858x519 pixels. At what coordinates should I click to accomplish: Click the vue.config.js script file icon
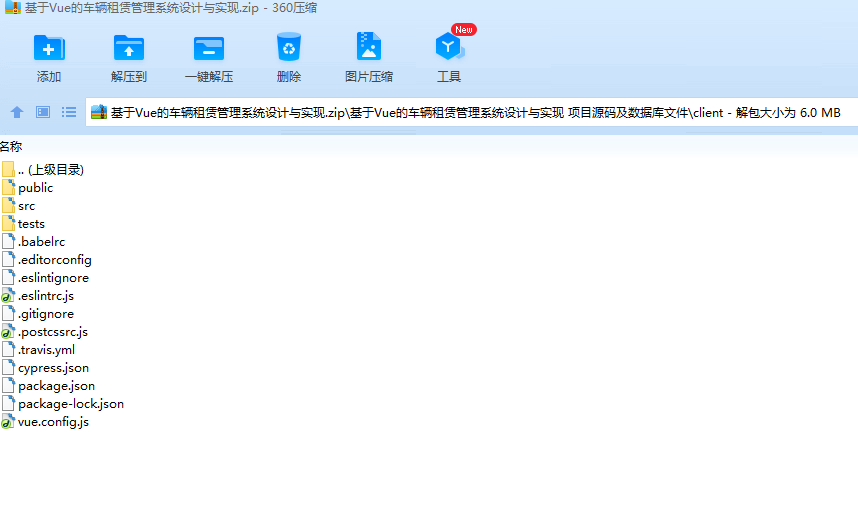point(8,422)
